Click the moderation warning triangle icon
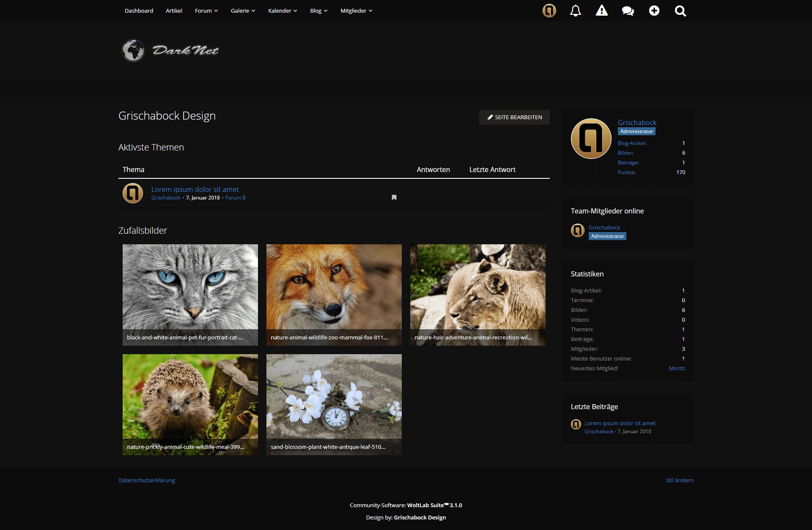Image resolution: width=812 pixels, height=530 pixels. click(x=601, y=11)
